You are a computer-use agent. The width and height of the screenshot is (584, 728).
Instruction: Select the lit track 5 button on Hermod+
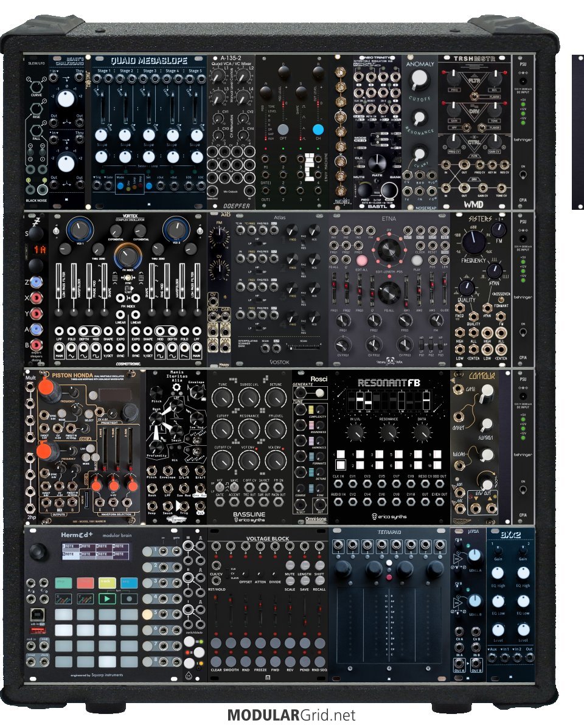click(148, 614)
